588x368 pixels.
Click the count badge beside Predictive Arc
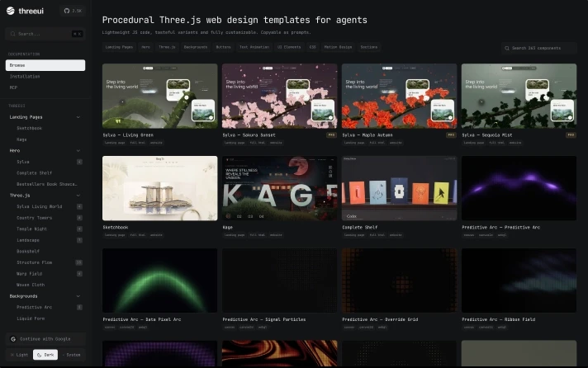[x=79, y=307]
